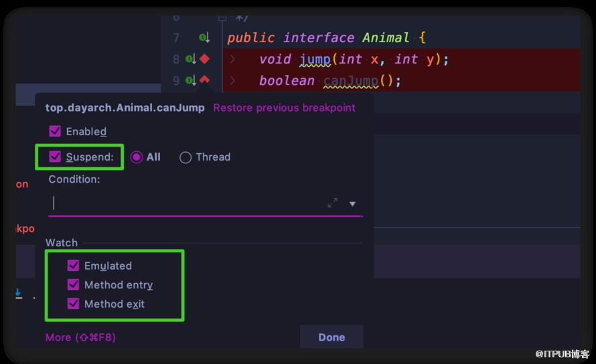The width and height of the screenshot is (596, 364).
Task: Select the All suspend radio button
Action: 137,157
